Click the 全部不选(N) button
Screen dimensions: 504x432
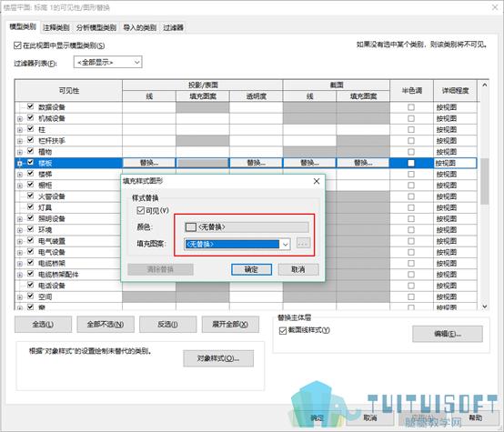tap(106, 325)
